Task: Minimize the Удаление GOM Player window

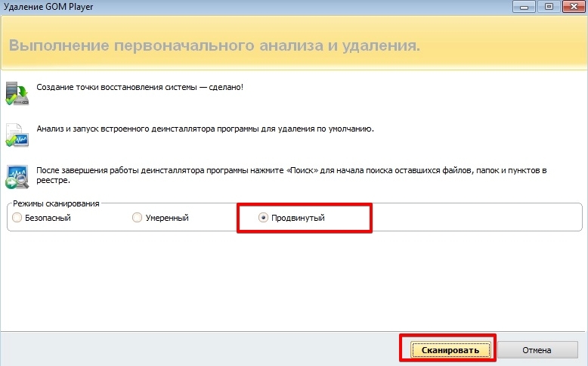Action: pos(524,6)
